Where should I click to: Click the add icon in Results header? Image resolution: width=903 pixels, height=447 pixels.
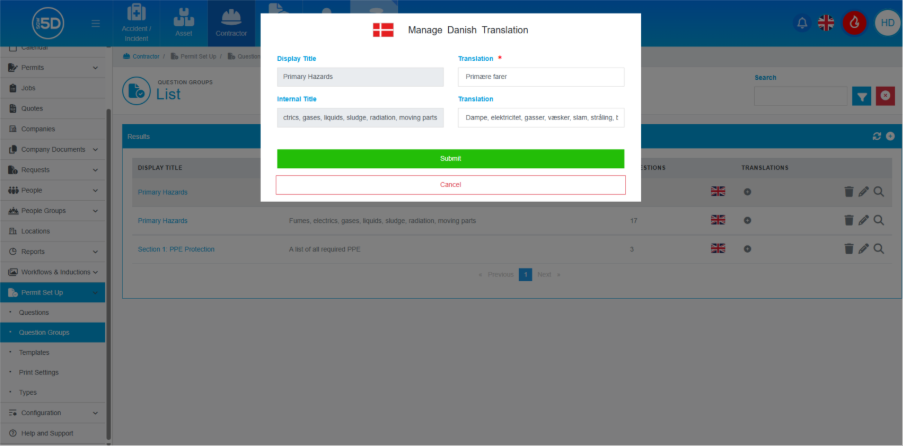(890, 137)
